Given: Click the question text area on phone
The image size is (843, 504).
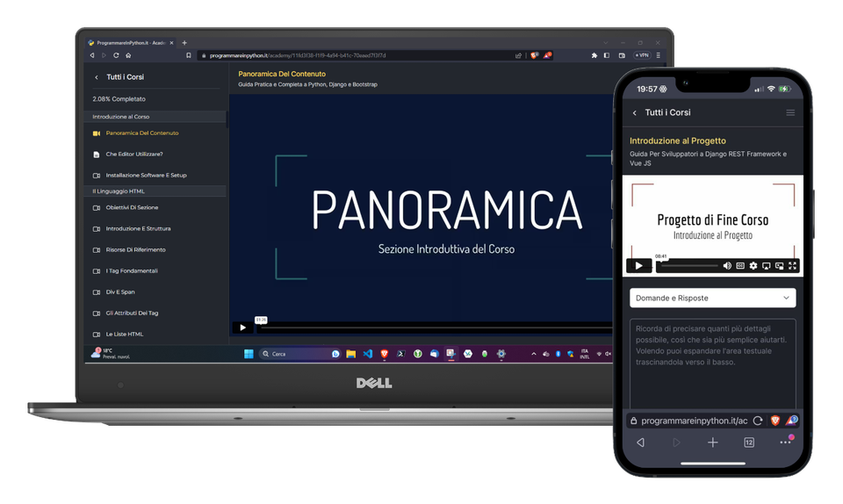Looking at the screenshot, I should 712,364.
